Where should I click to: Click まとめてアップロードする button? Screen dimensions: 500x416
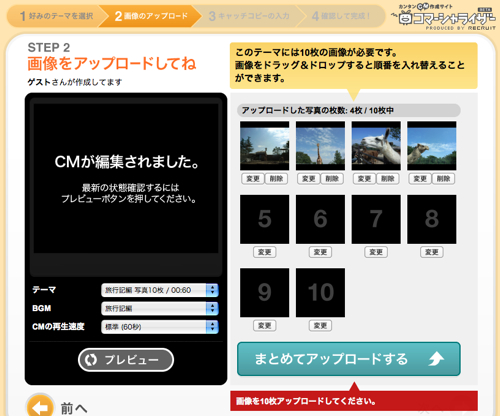pyautogui.click(x=349, y=359)
